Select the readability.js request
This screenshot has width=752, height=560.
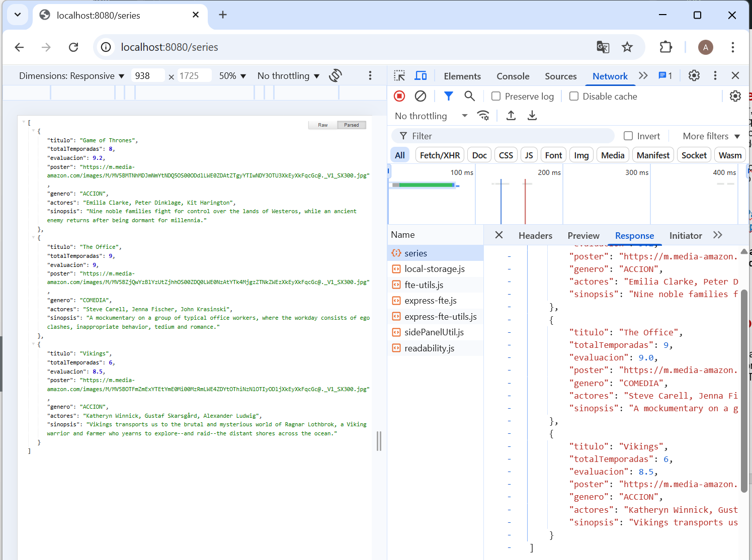[436, 348]
